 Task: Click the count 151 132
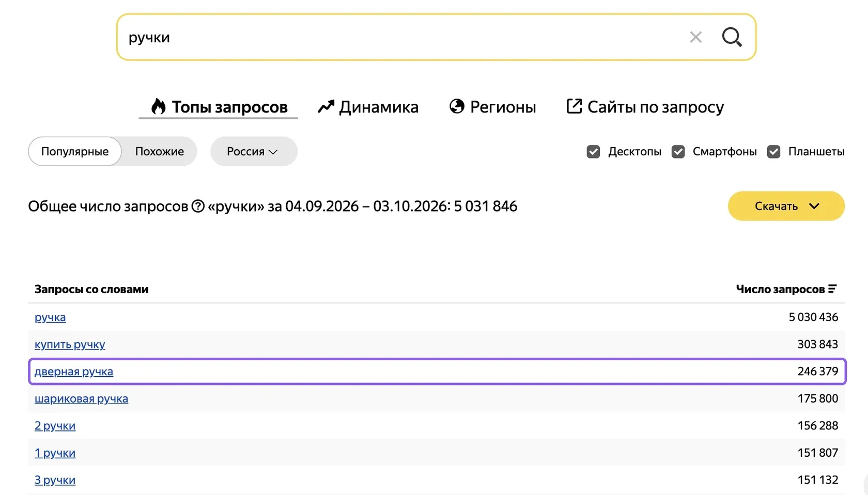tap(817, 480)
